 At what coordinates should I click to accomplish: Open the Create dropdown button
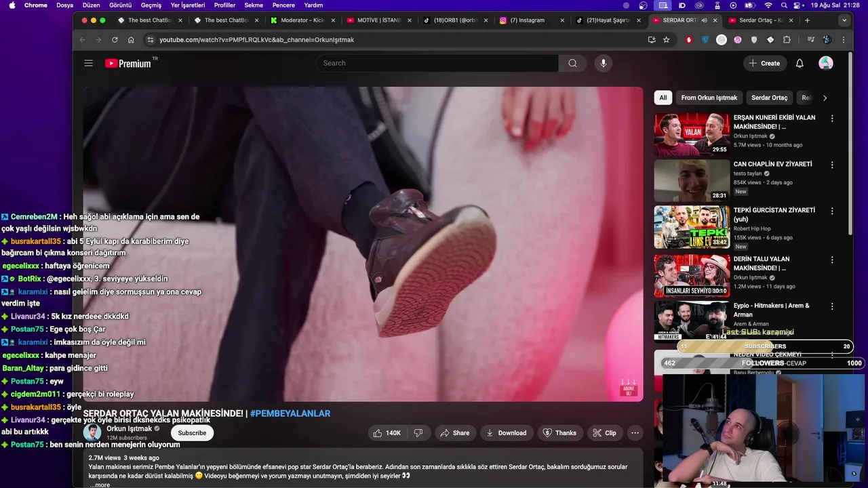tap(764, 63)
